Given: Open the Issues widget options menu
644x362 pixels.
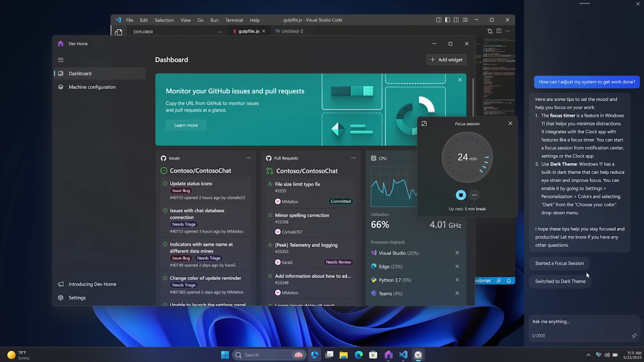Looking at the screenshot, I should click(248, 157).
